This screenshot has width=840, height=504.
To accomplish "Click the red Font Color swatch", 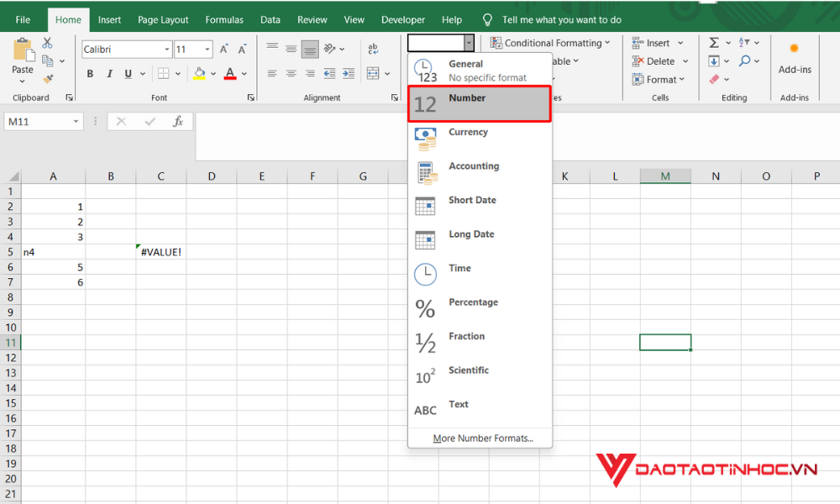I will coord(229,74).
